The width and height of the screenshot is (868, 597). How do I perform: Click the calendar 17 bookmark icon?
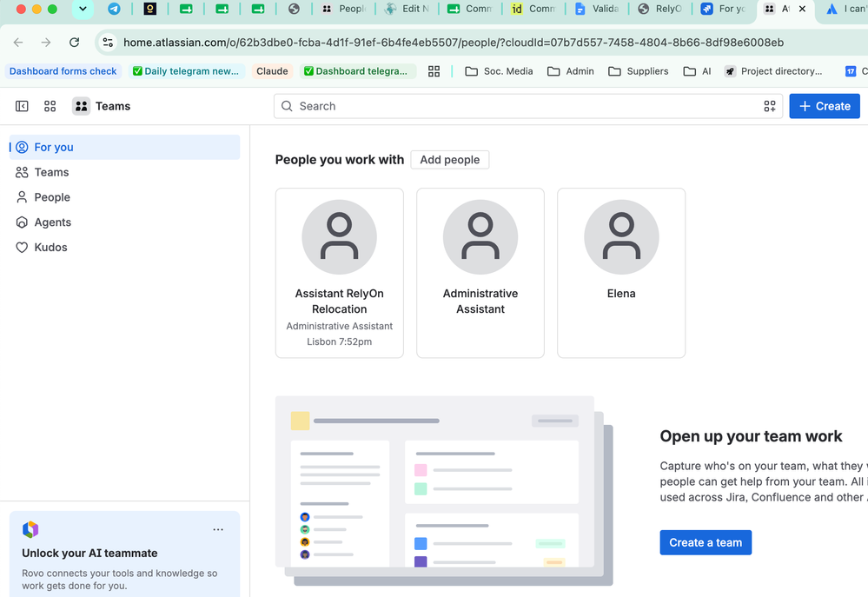pos(851,71)
